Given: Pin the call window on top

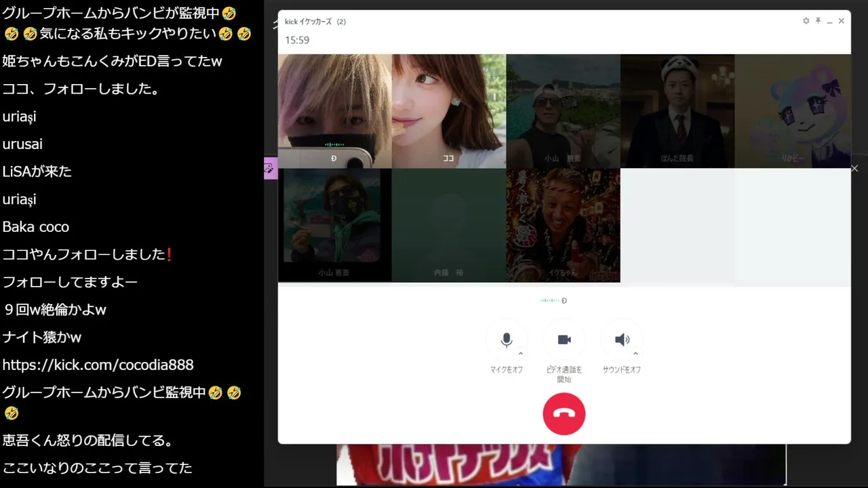Looking at the screenshot, I should click(x=818, y=21).
